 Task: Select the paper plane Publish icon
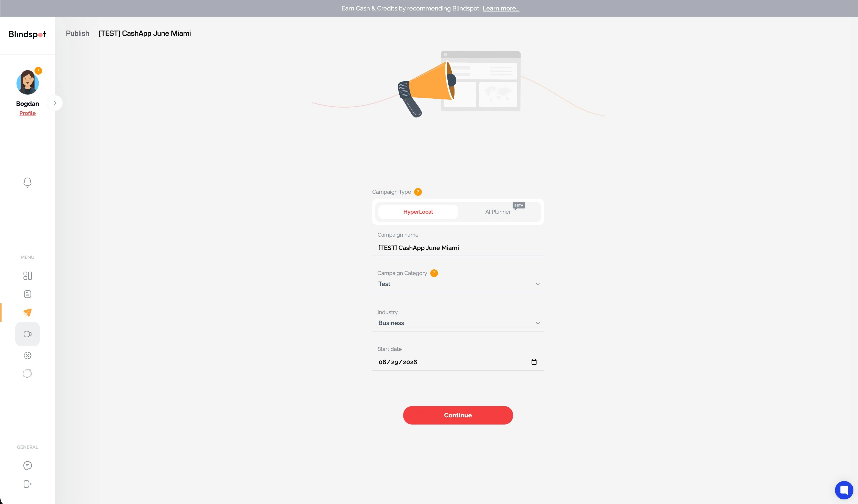(28, 312)
